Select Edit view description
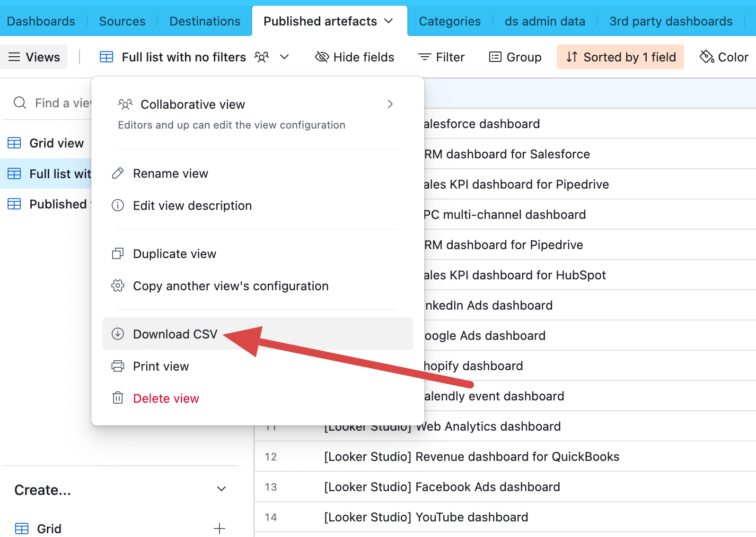Image resolution: width=756 pixels, height=537 pixels. pyautogui.click(x=258, y=206)
